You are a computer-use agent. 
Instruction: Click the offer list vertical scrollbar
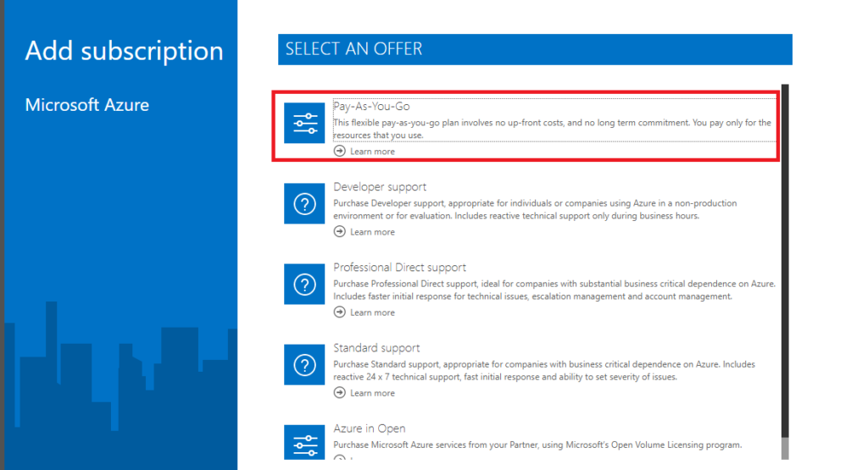pyautogui.click(x=785, y=272)
